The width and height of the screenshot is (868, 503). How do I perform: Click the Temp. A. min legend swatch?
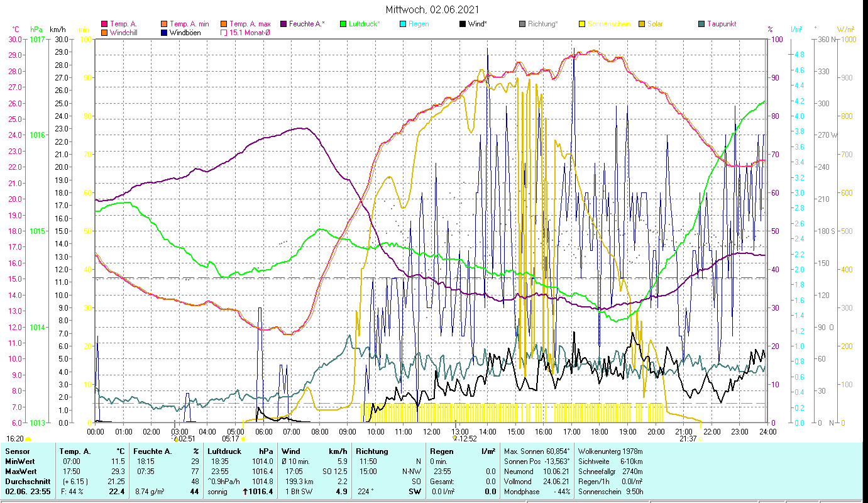[164, 24]
